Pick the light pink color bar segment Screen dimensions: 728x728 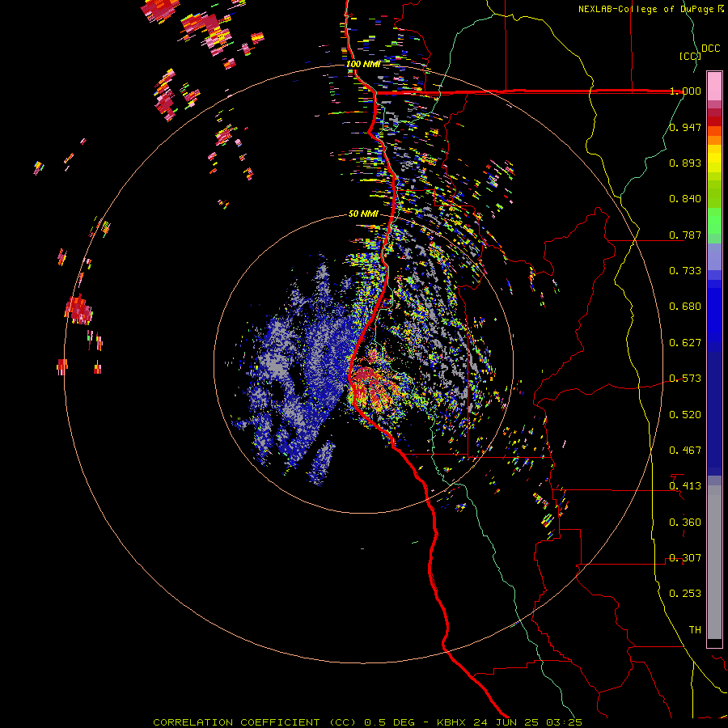[714, 86]
